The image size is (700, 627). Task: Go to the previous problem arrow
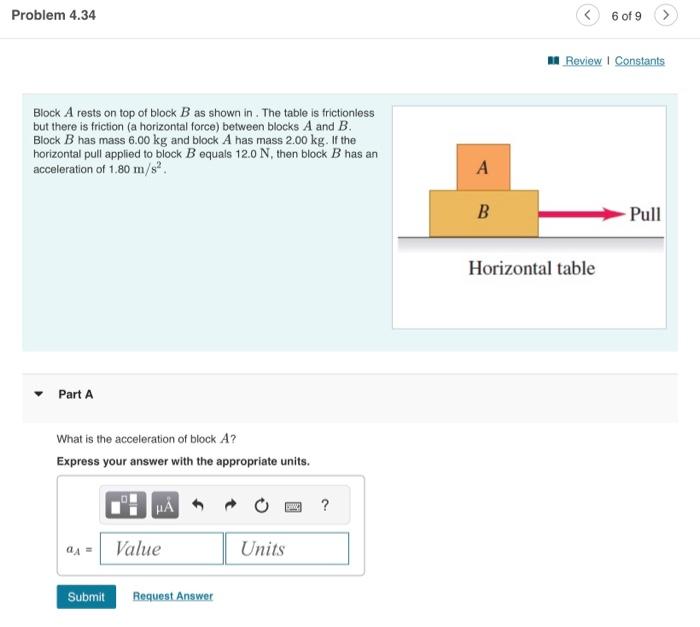click(x=588, y=15)
